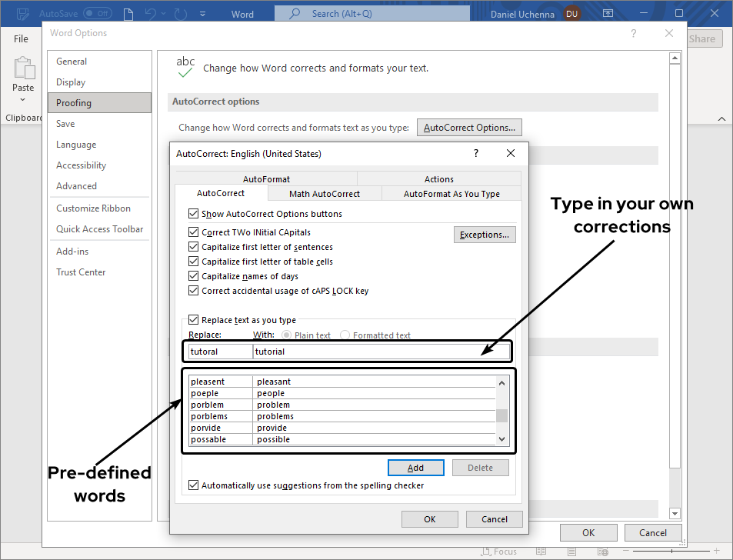The image size is (733, 560).
Task: Select the Print Layout view icon
Action: click(x=571, y=552)
